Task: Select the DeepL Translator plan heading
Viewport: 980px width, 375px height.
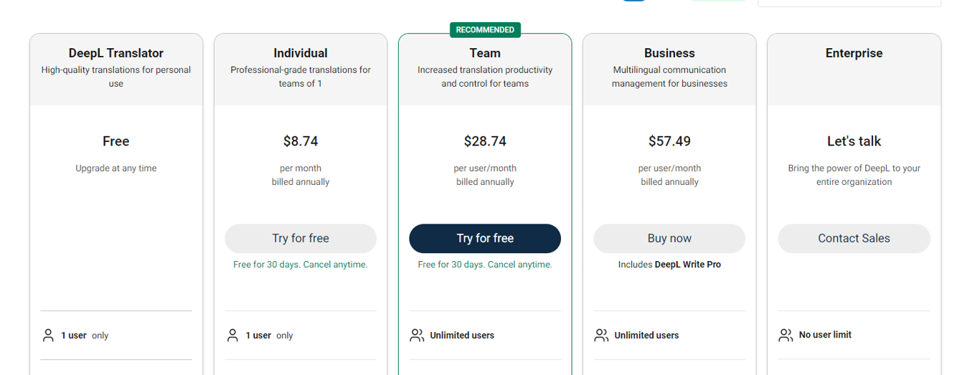Action: click(116, 53)
